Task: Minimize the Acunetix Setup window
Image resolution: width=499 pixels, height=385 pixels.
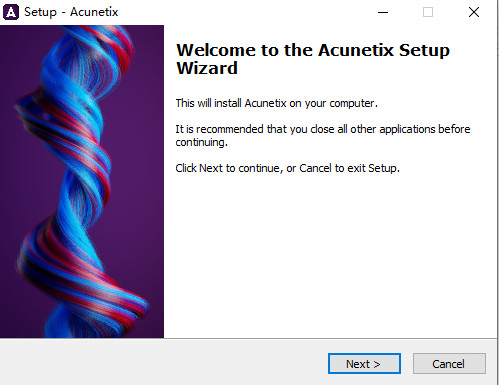Action: (x=383, y=12)
